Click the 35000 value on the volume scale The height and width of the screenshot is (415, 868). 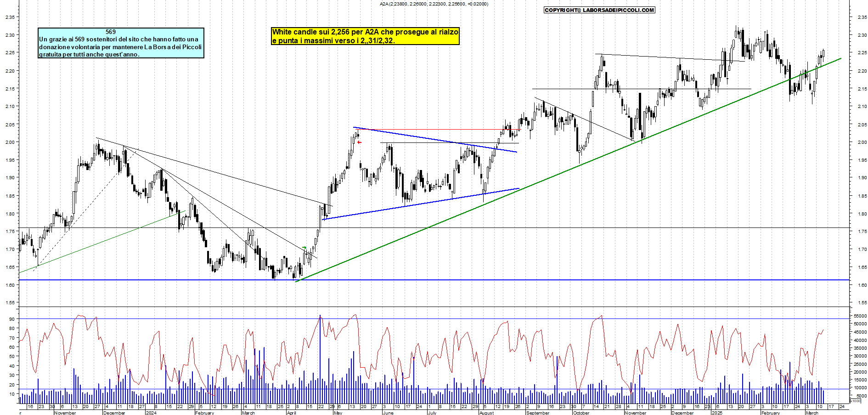[x=860, y=348]
